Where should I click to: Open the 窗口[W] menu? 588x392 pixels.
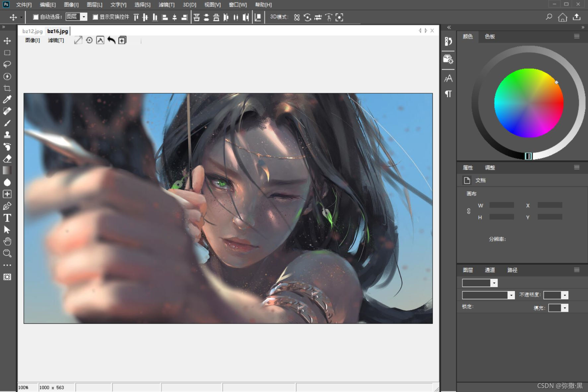[238, 5]
